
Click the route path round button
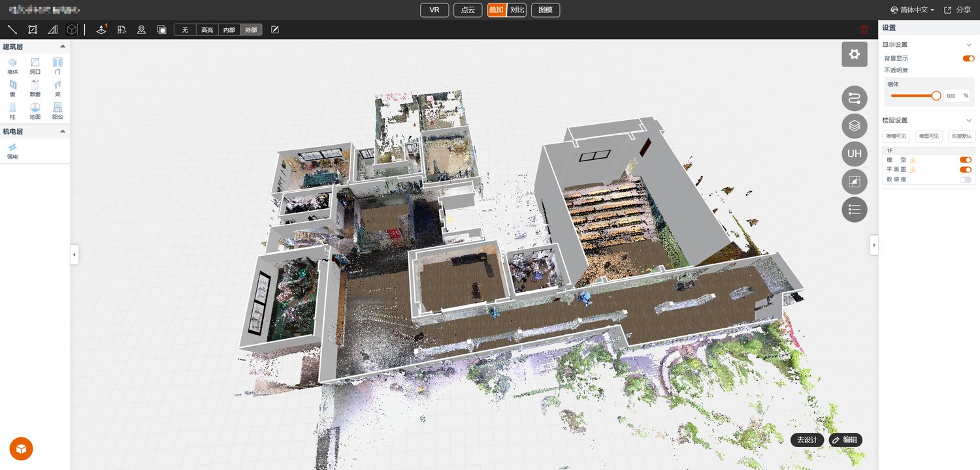[855, 99]
